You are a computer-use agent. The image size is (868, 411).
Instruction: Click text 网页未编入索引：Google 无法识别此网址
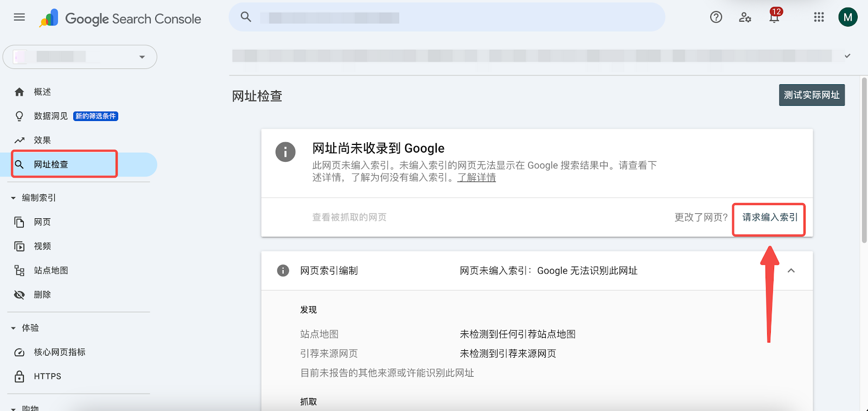pos(548,270)
